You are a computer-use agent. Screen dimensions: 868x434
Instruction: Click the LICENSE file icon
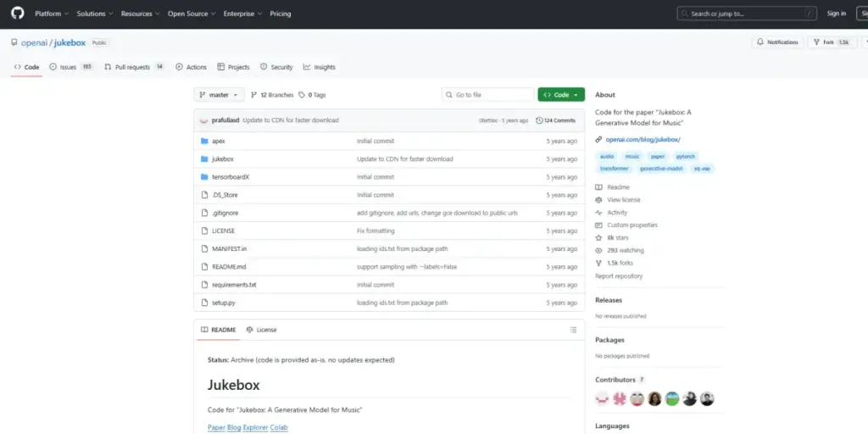[x=204, y=231]
